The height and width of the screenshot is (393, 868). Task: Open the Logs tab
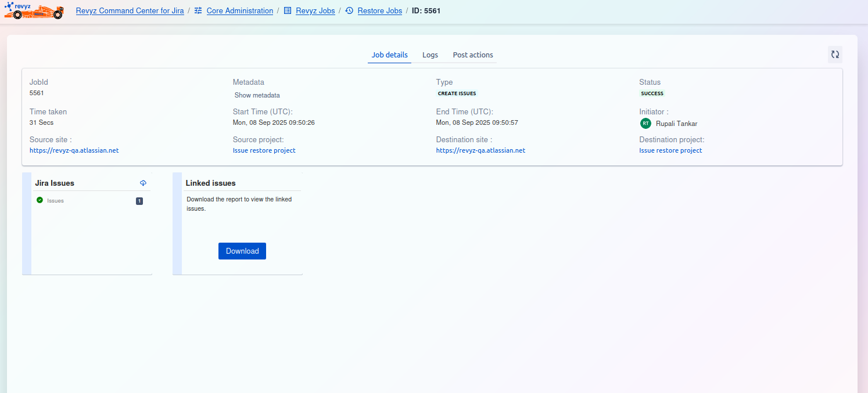click(x=430, y=55)
